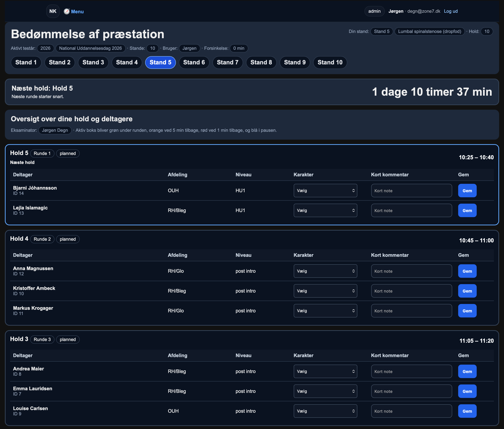Click the Hold 4 group heading
The width and height of the screenshot is (504, 429).
point(19,239)
